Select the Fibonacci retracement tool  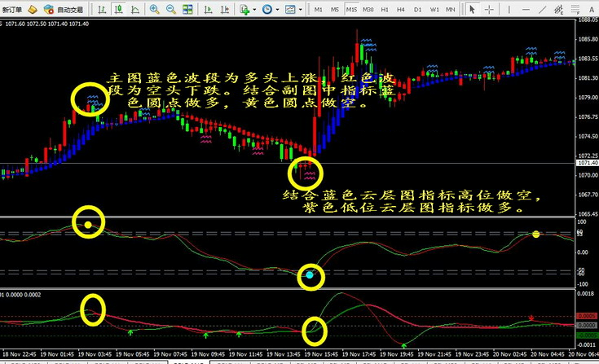[x=575, y=10]
